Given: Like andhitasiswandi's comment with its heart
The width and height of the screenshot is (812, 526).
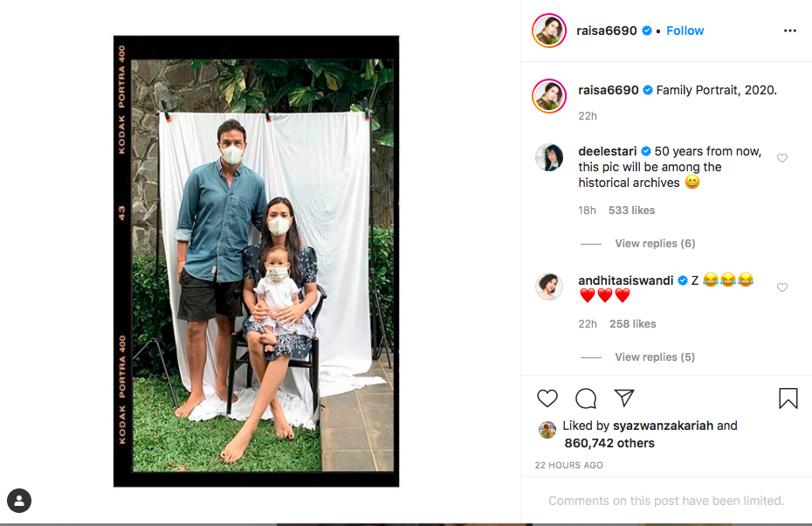Looking at the screenshot, I should pos(782,287).
